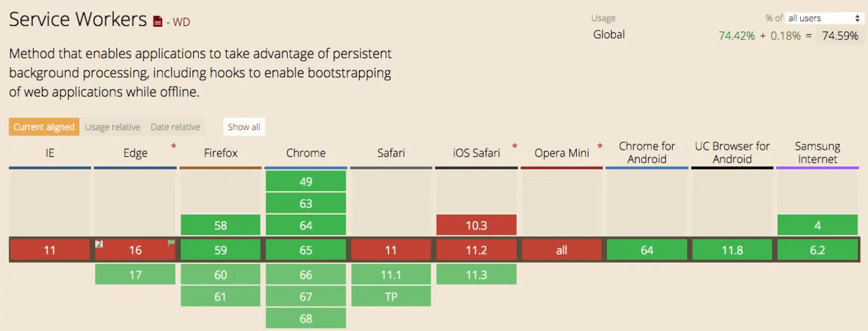Screen dimensions: 868x331
Task: Click the Show all button
Action: (x=244, y=127)
